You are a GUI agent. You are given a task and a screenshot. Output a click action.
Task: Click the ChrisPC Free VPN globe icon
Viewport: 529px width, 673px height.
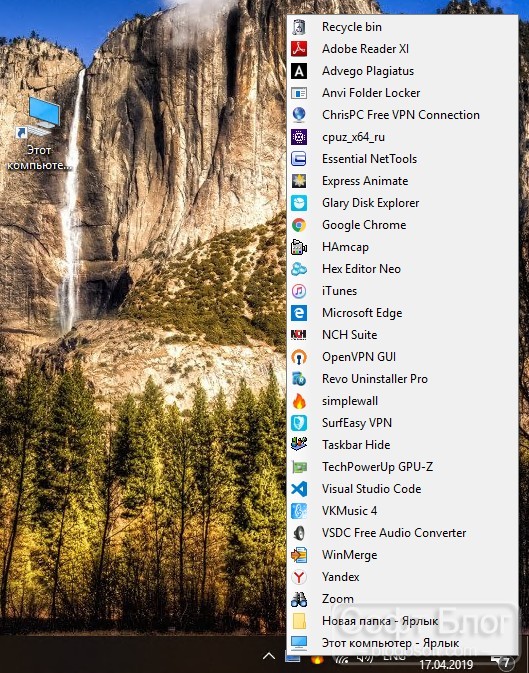click(299, 115)
